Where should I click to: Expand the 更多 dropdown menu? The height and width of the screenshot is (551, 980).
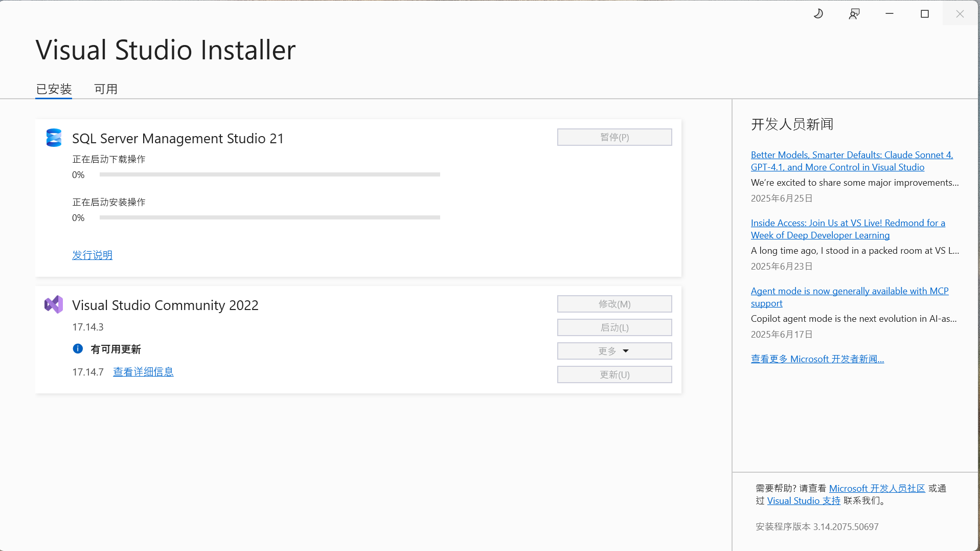[x=614, y=350]
